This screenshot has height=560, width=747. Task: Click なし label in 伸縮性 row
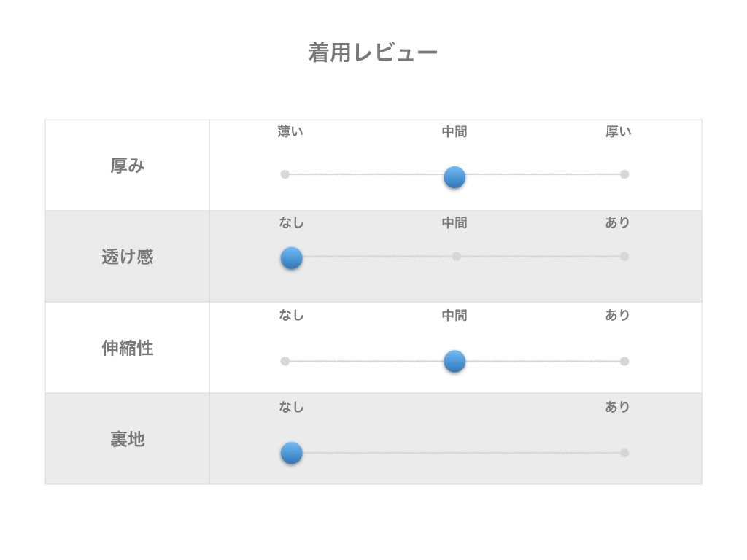(x=291, y=315)
